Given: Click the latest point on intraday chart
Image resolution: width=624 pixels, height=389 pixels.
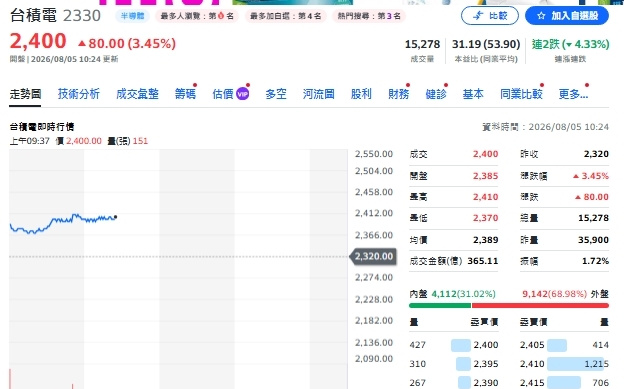Looking at the screenshot, I should pos(115,217).
